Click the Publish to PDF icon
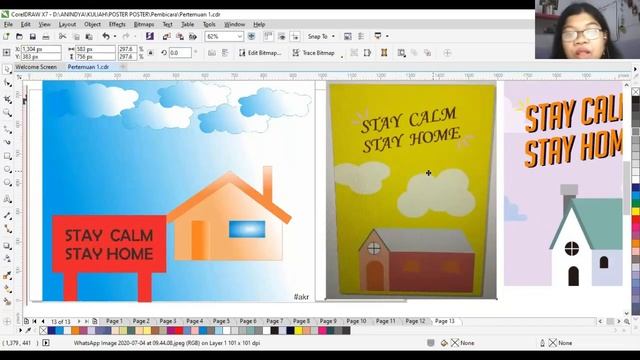 [193, 36]
